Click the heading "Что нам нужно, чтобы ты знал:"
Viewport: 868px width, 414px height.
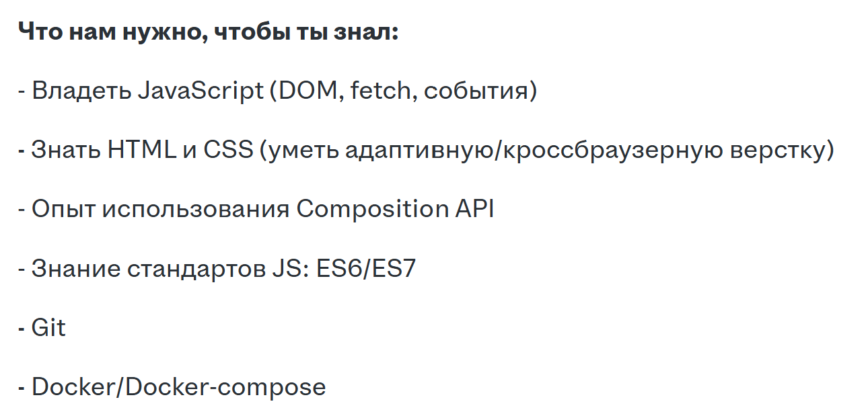208,32
